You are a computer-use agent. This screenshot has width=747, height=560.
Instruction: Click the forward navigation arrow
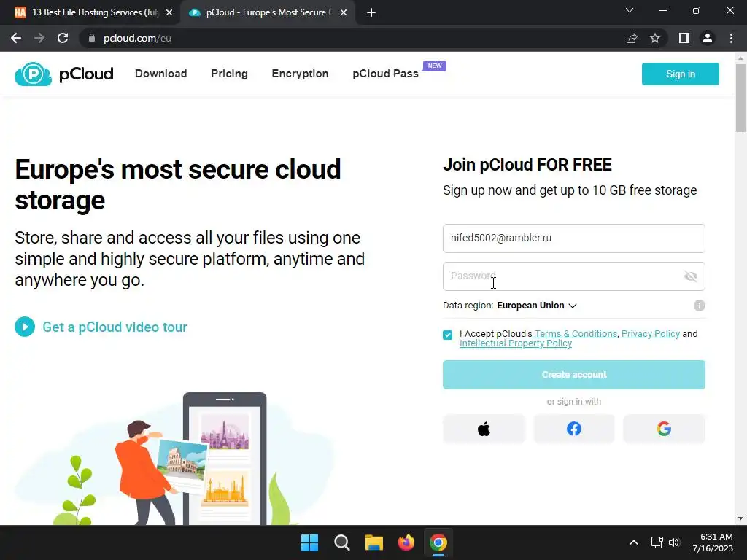coord(39,38)
